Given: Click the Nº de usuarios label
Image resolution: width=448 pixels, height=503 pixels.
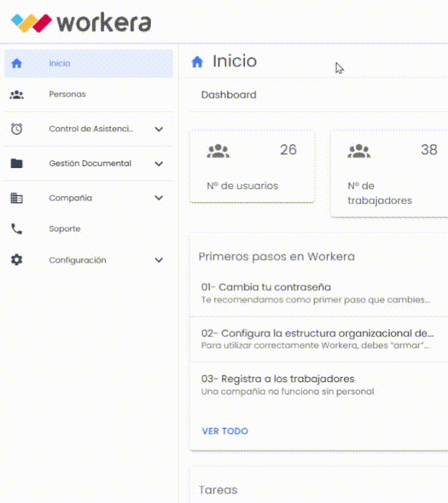Looking at the screenshot, I should click(x=243, y=185).
